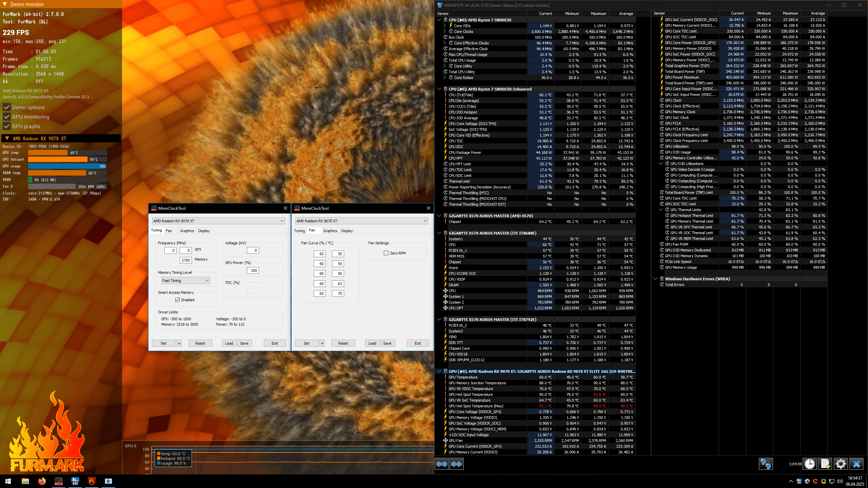Enable the Zero RPM checkbox
Image resolution: width=868 pixels, height=488 pixels.
pos(386,253)
